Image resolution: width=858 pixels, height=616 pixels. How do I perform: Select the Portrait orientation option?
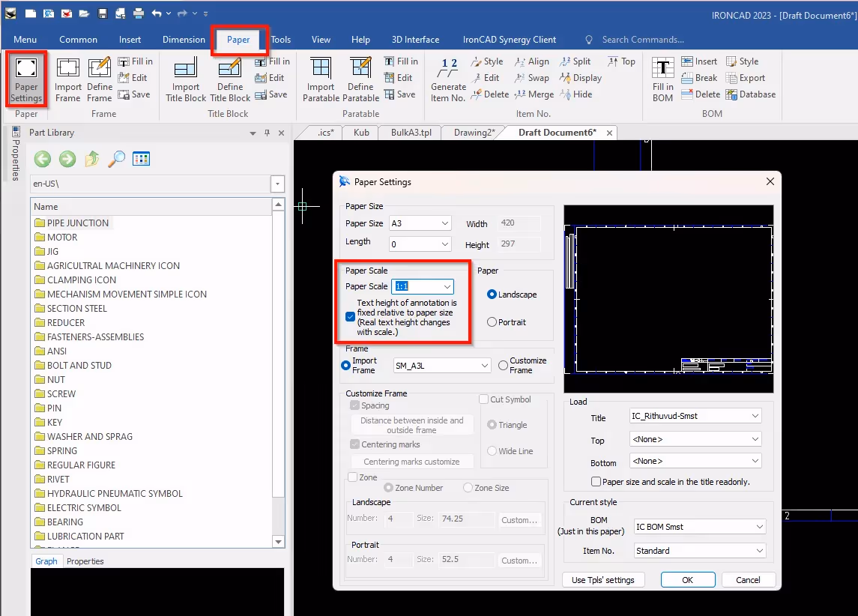(492, 322)
